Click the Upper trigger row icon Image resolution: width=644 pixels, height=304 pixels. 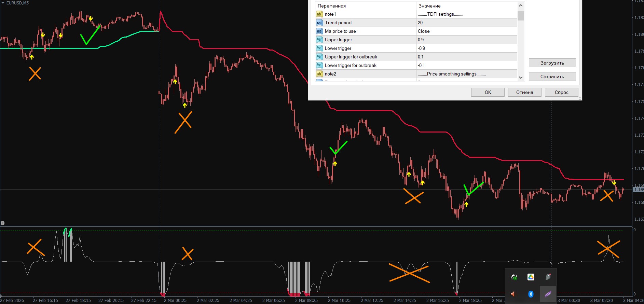pyautogui.click(x=319, y=40)
